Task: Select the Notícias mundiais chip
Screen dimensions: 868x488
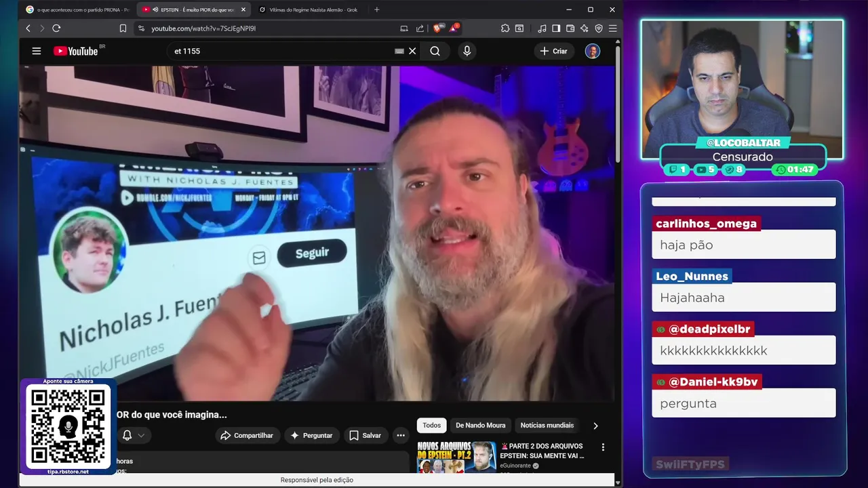Action: coord(547,425)
